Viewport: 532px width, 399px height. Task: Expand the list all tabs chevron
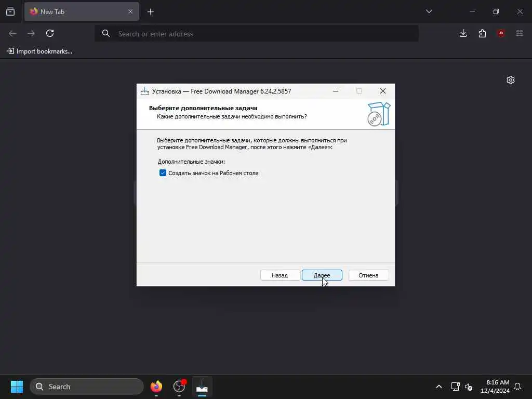[429, 11]
